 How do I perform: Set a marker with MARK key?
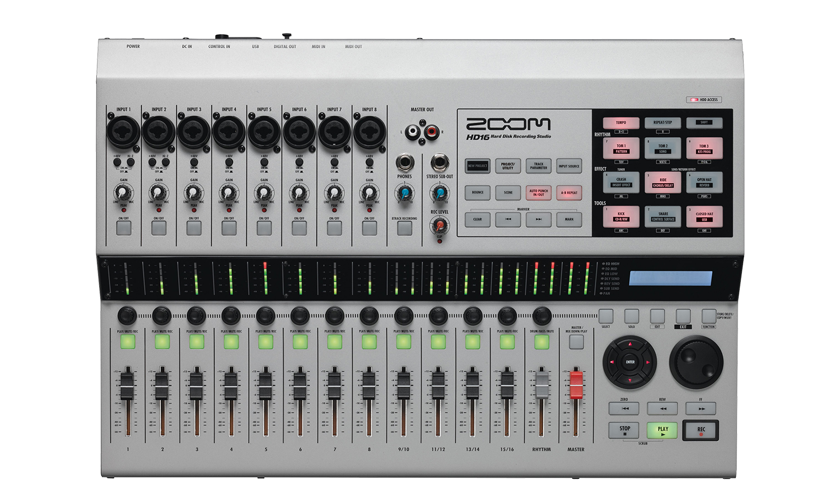tap(569, 220)
